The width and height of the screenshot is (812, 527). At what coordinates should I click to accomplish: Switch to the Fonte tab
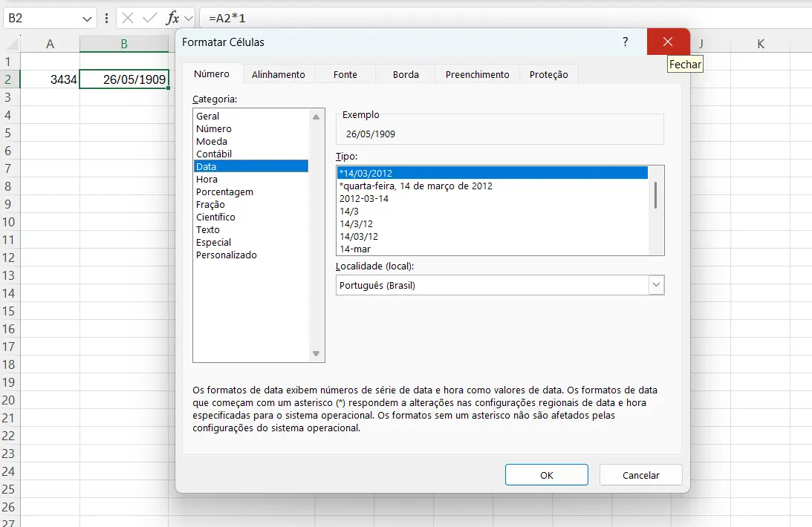pyautogui.click(x=345, y=74)
